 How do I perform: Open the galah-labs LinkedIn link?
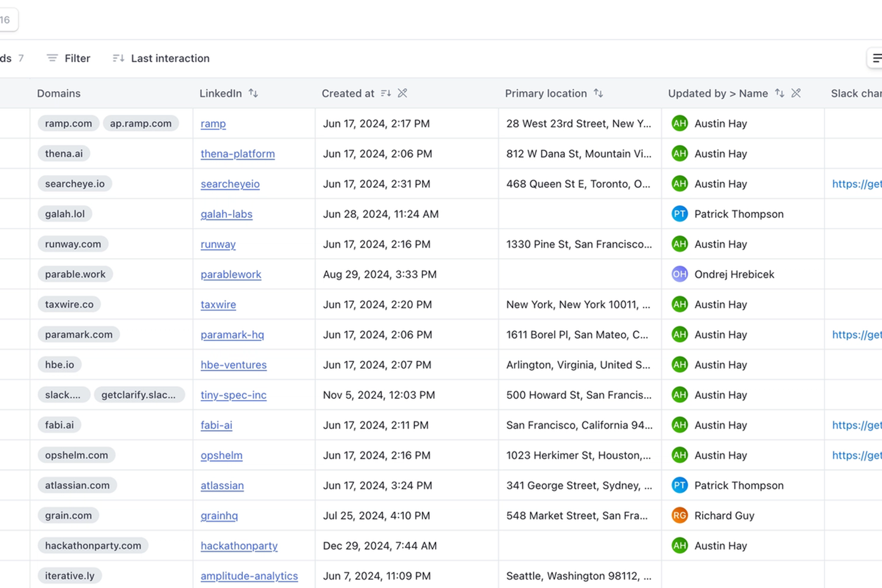tap(227, 214)
